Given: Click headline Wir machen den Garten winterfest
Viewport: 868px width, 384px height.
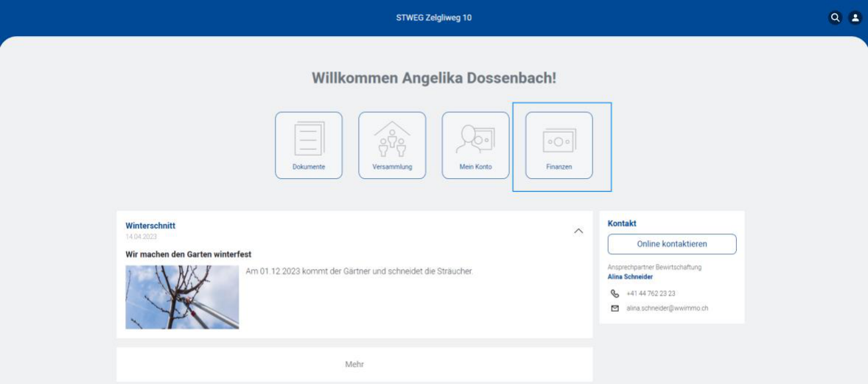Looking at the screenshot, I should click(189, 254).
